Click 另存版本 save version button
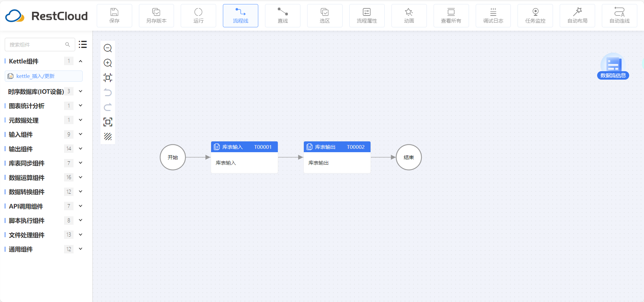 (156, 16)
